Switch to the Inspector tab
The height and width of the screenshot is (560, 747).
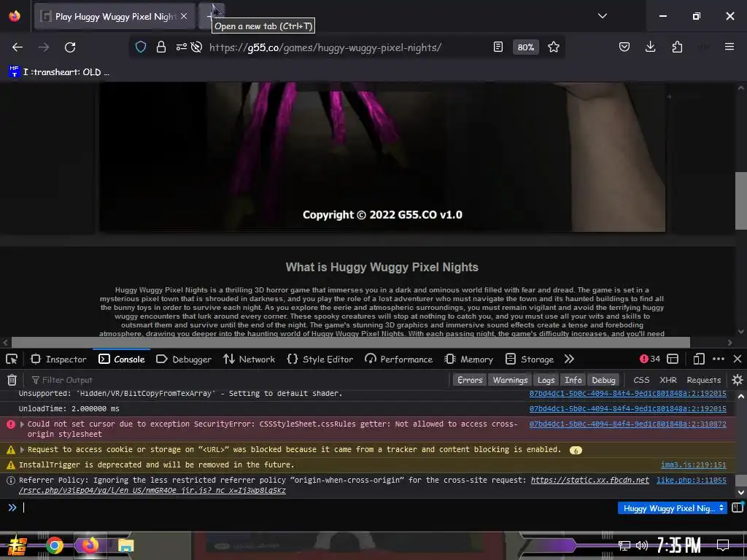(58, 359)
